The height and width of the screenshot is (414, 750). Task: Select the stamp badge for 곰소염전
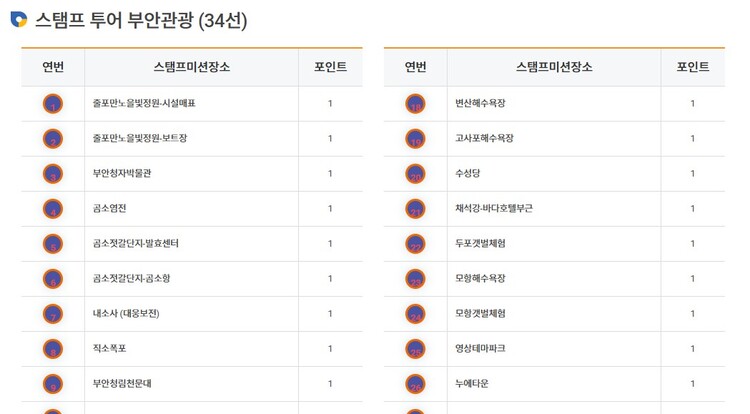click(x=53, y=209)
